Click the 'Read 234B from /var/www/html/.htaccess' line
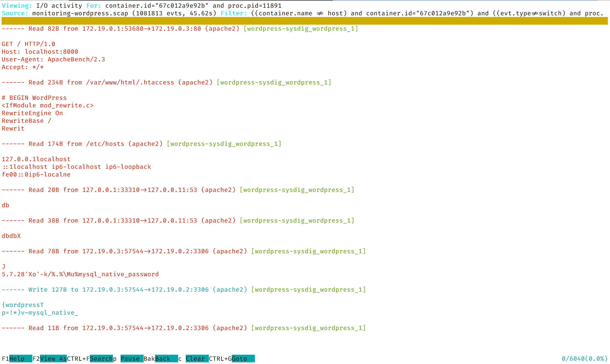This screenshot has height=364, width=610. [166, 82]
